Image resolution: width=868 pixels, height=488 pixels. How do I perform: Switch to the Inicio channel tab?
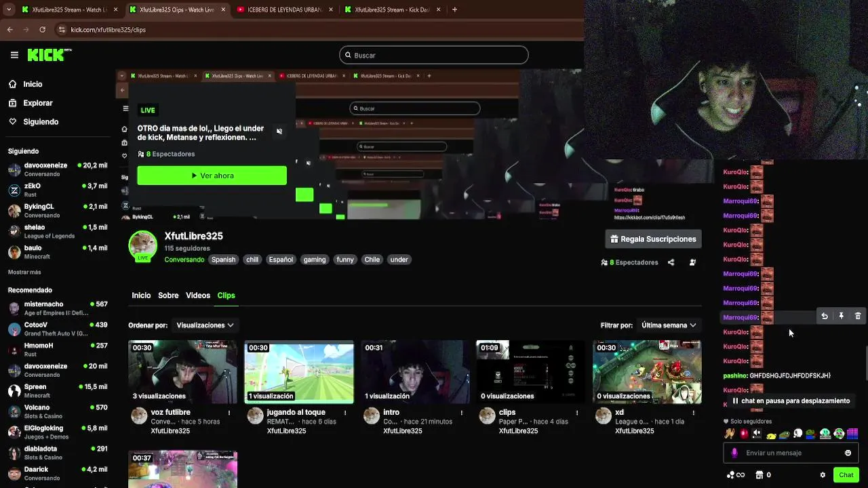[141, 296]
